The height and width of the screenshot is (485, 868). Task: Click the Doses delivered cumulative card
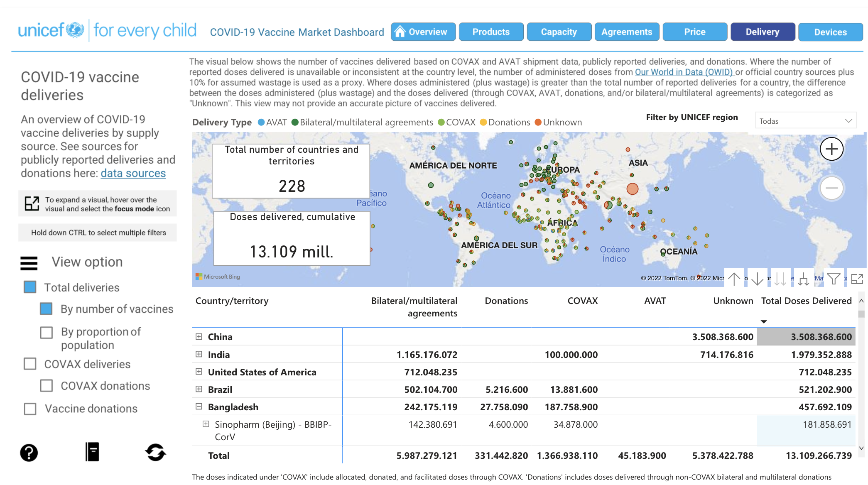(x=292, y=238)
